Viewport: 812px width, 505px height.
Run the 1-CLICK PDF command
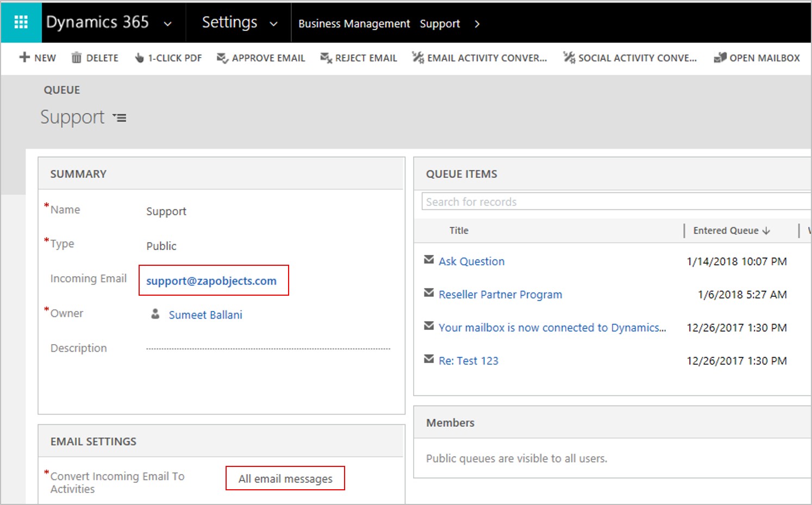tap(174, 58)
